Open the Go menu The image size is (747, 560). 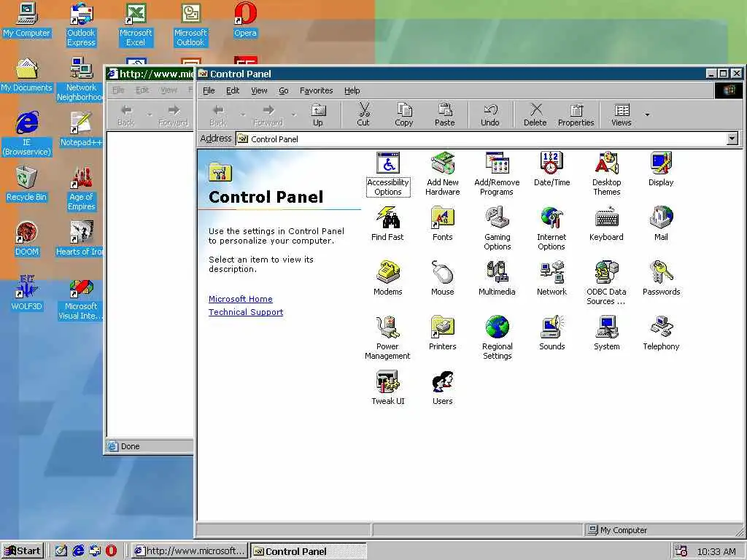point(284,90)
